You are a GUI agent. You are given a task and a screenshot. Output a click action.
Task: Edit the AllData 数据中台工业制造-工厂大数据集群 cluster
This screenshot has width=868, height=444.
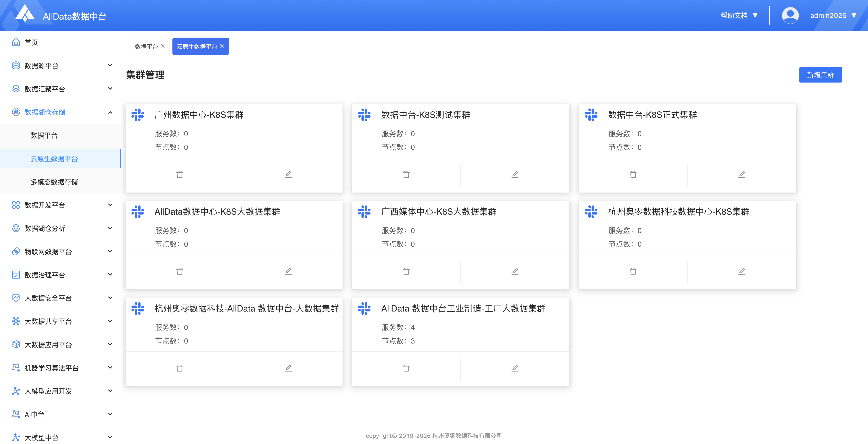tap(515, 368)
